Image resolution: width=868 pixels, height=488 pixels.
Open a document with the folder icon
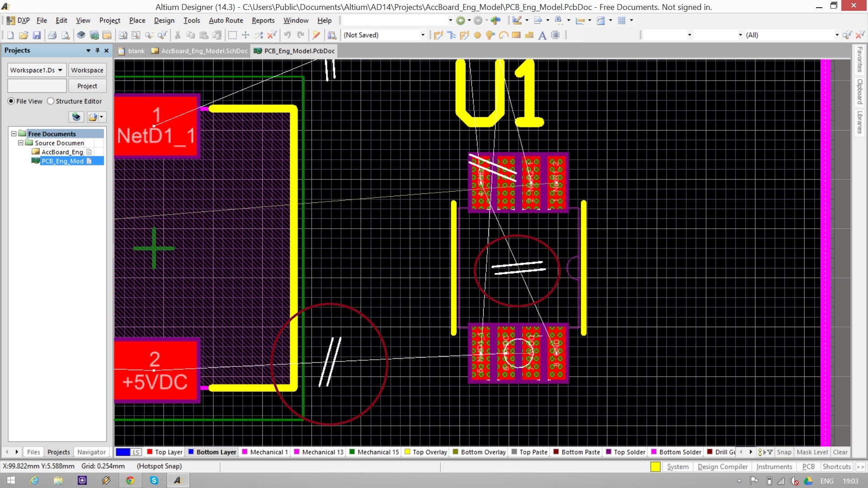pyautogui.click(x=24, y=35)
